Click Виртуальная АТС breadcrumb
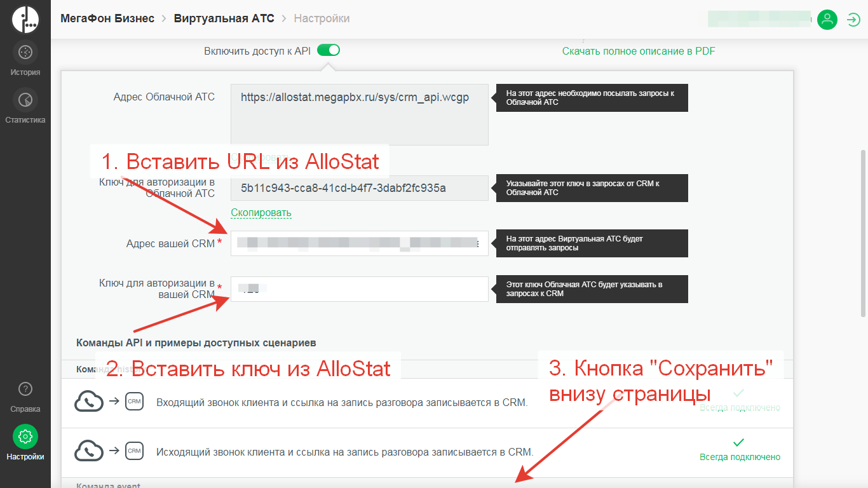The height and width of the screenshot is (488, 868). pyautogui.click(x=224, y=18)
